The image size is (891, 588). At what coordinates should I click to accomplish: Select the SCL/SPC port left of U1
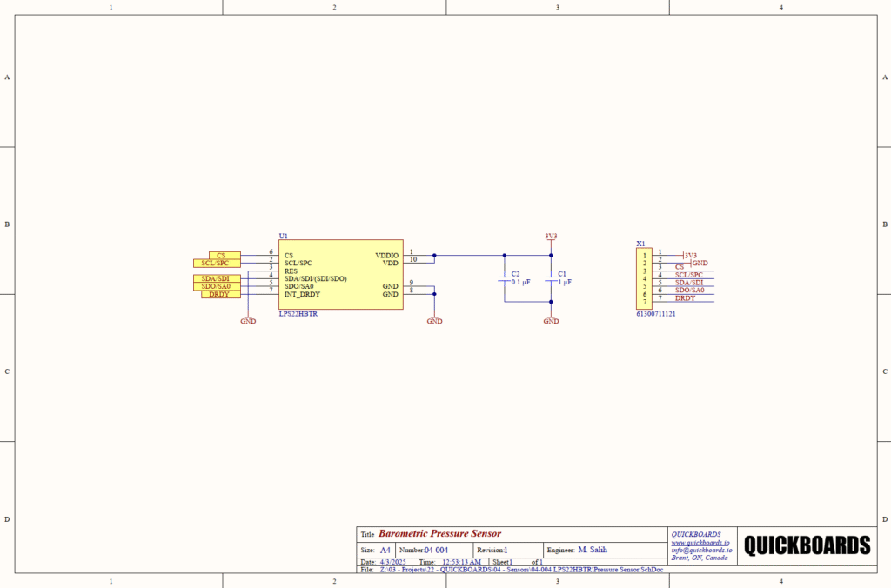click(x=215, y=263)
